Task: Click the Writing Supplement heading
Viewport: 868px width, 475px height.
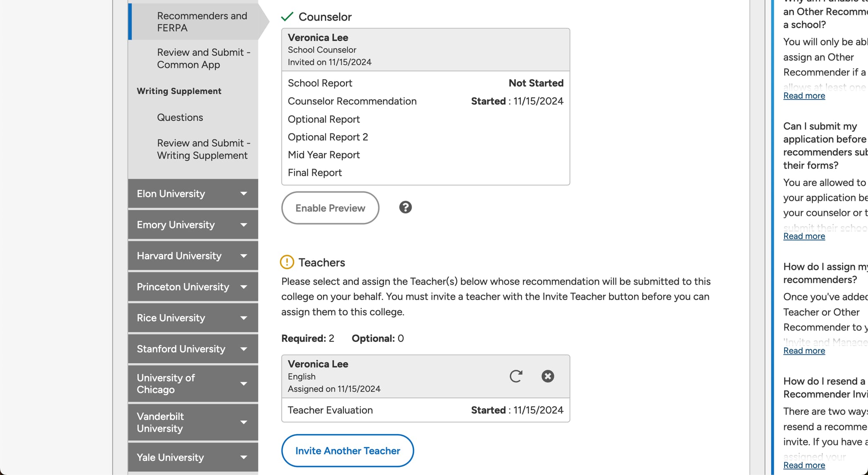Action: coord(179,91)
